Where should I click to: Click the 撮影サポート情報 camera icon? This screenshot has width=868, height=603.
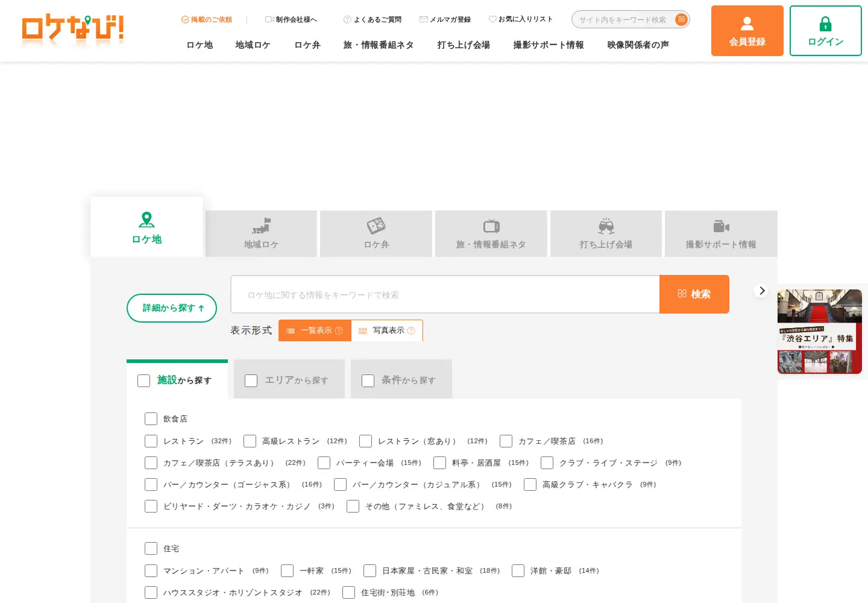[721, 226]
